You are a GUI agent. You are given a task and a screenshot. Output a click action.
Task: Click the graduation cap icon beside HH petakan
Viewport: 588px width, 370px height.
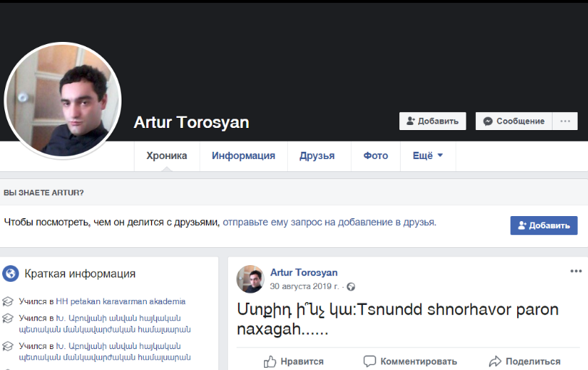[8, 301]
